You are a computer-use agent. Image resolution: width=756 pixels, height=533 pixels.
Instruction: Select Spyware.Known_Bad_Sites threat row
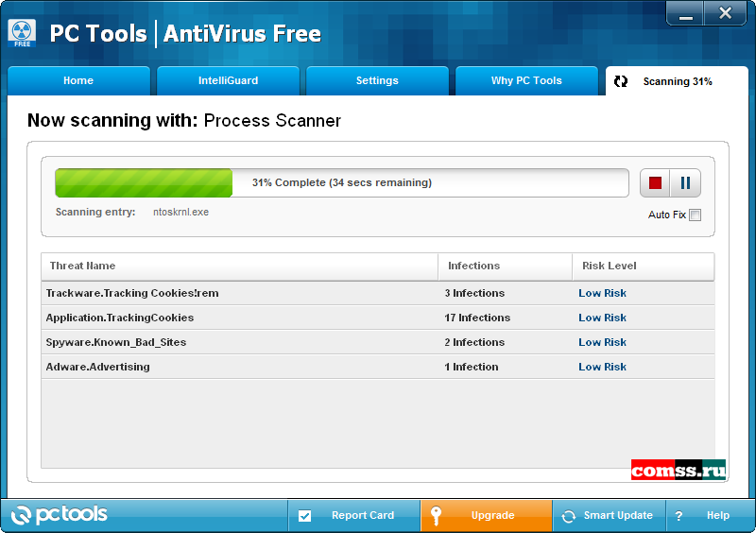[x=377, y=342]
